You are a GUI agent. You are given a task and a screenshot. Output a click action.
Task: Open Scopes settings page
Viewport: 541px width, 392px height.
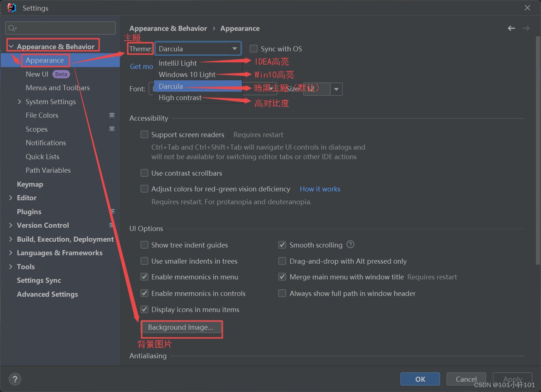point(37,129)
